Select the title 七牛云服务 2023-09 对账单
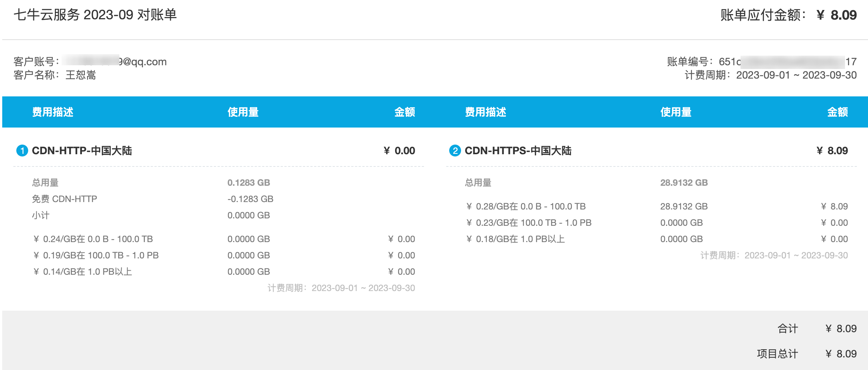 point(95,15)
